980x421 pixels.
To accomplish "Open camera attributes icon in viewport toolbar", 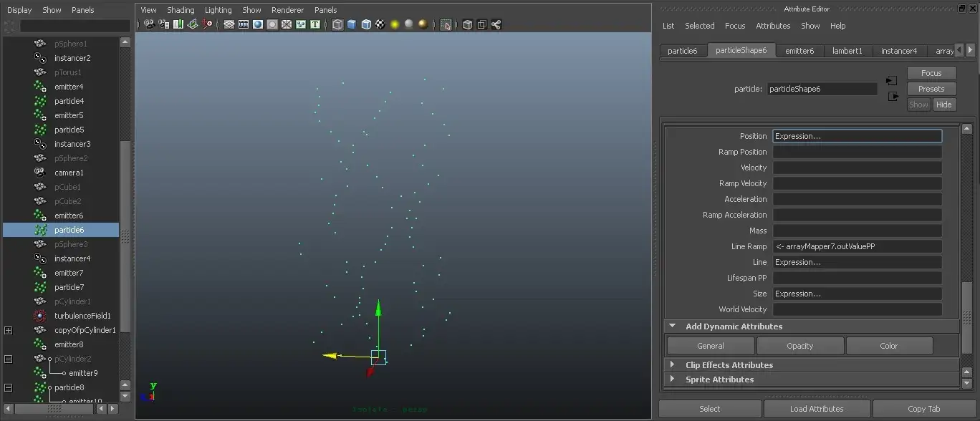I will pos(163,24).
